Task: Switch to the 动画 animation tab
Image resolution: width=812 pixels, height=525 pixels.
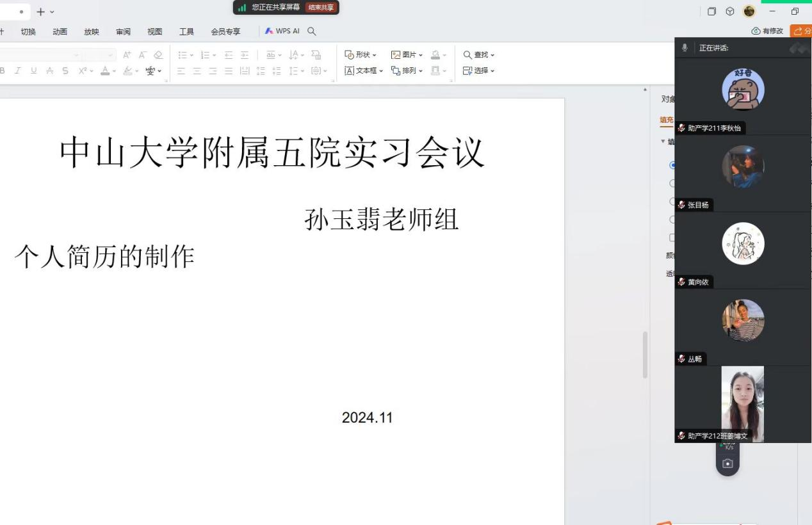Action: pos(60,31)
